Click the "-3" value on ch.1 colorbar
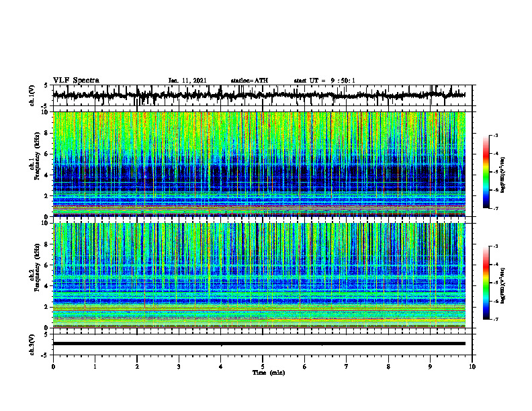Image resolution: width=532 pixels, height=411 pixels. click(x=496, y=135)
